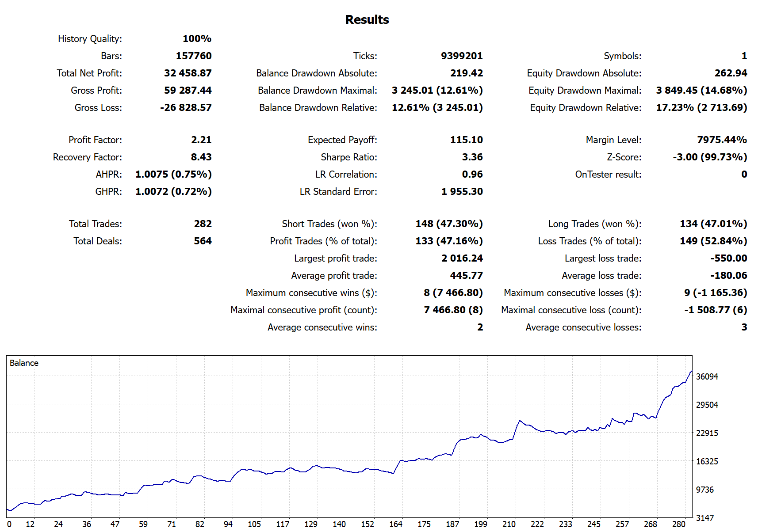Click the LR Standard Error value "1 955.30"
The width and height of the screenshot is (781, 532).
point(462,192)
